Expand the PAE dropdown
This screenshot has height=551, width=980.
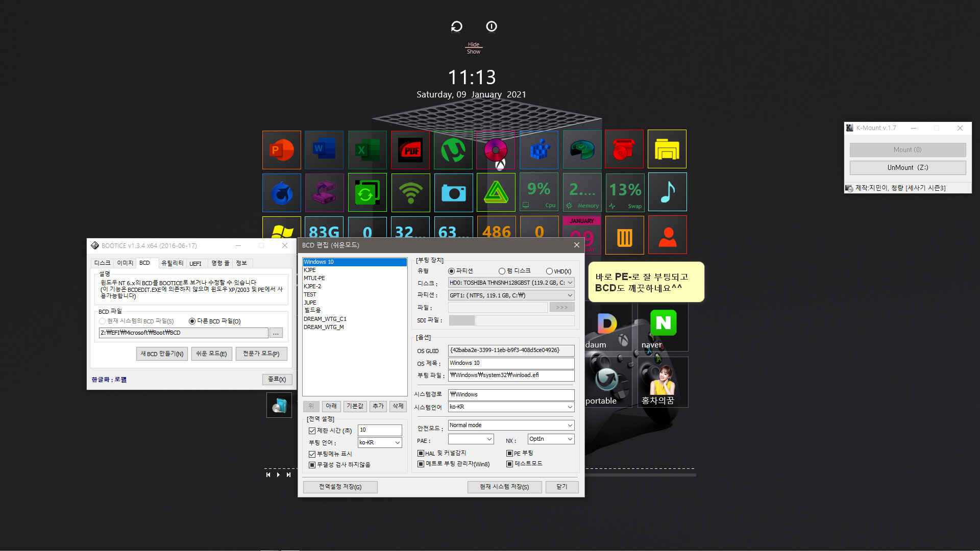(x=489, y=439)
